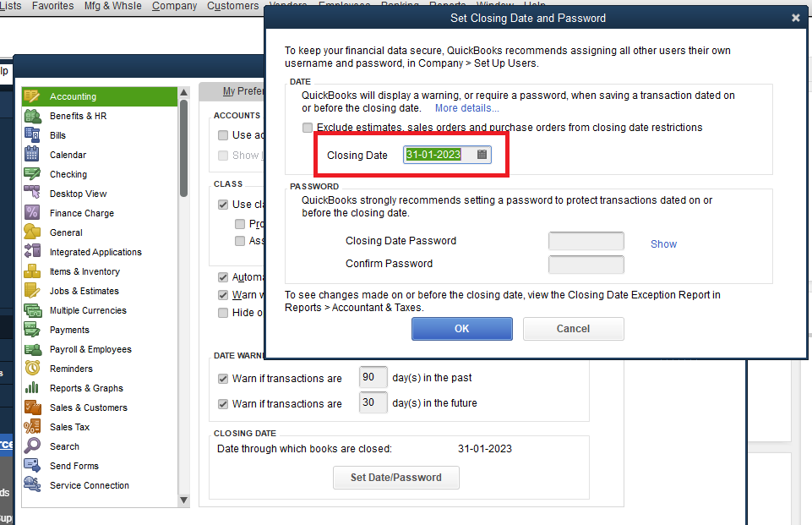Screen dimensions: 812x525
Task: Select the Jobs & Estimates icon
Action: pyautogui.click(x=32, y=291)
